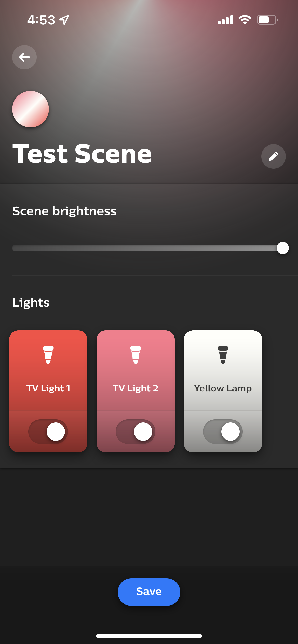Disable the Yellow Lamp toggle
Viewport: 298px width, 644px height.
pos(223,431)
